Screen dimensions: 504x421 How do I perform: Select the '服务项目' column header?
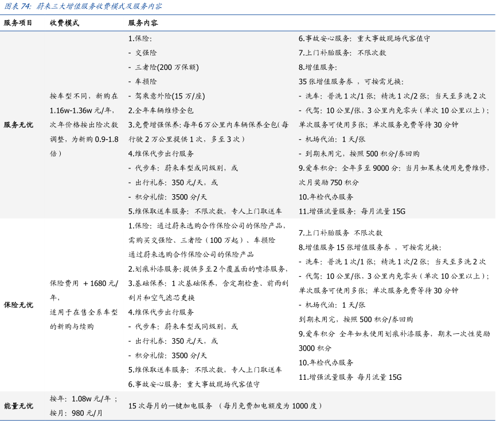[x=18, y=23]
